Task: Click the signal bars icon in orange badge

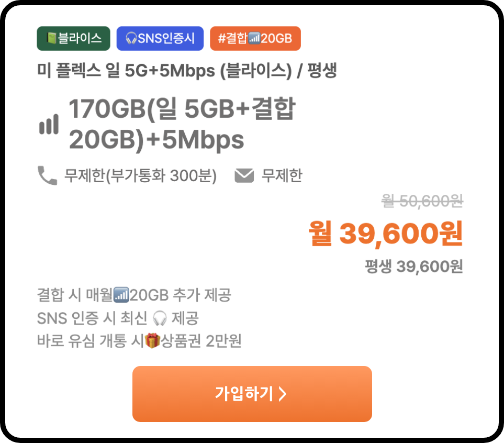Action: point(254,38)
